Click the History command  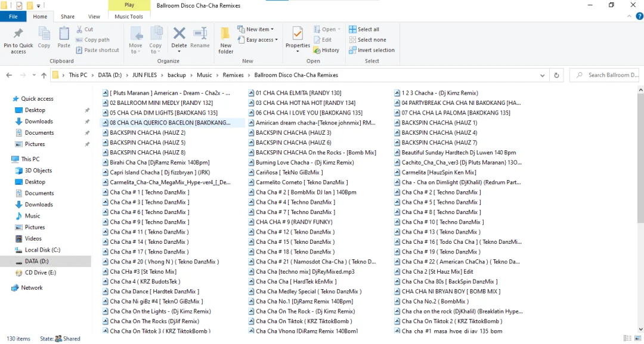point(326,50)
